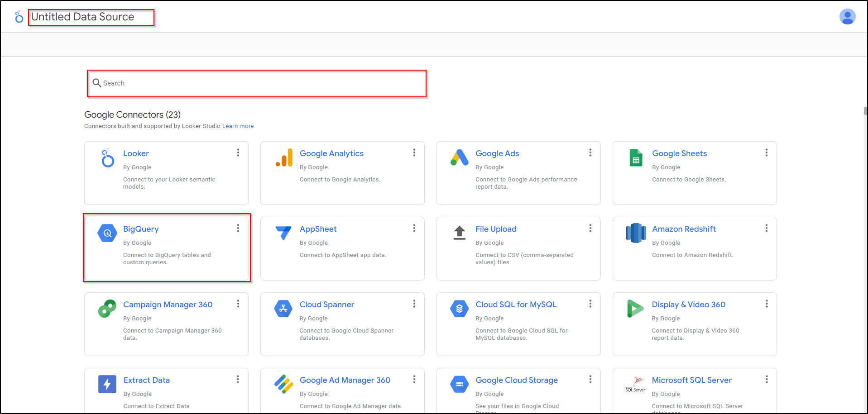
Task: Open more options for File Upload
Action: click(590, 228)
